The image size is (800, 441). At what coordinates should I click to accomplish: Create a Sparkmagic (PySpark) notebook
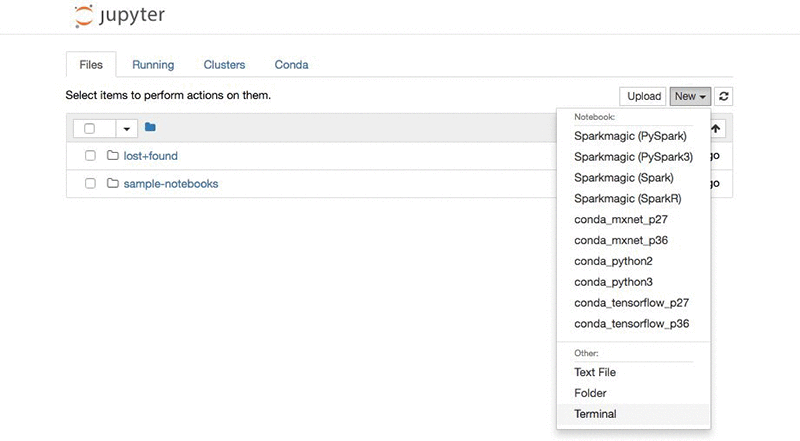tap(630, 135)
